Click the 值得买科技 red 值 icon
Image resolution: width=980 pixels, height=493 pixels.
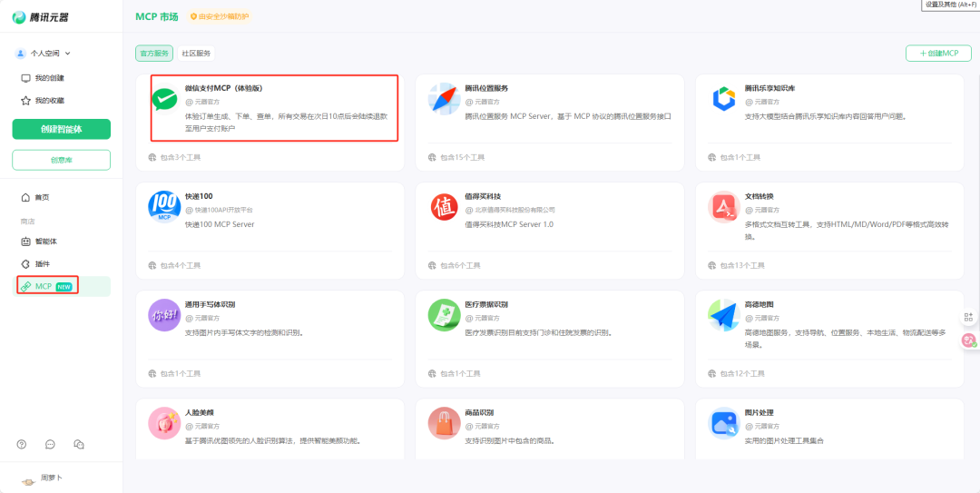[x=444, y=207]
